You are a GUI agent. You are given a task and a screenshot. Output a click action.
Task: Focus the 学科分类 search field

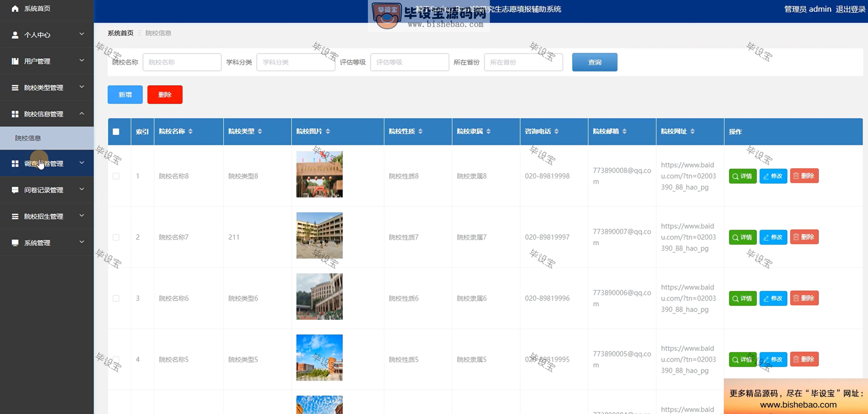[296, 62]
